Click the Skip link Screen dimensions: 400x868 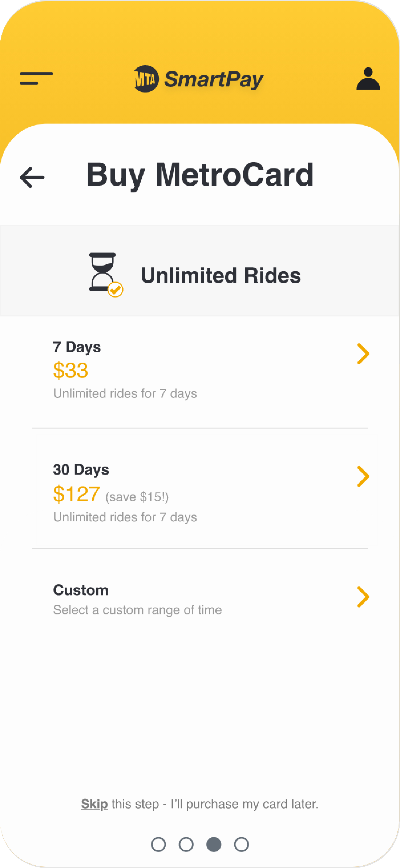click(x=94, y=804)
